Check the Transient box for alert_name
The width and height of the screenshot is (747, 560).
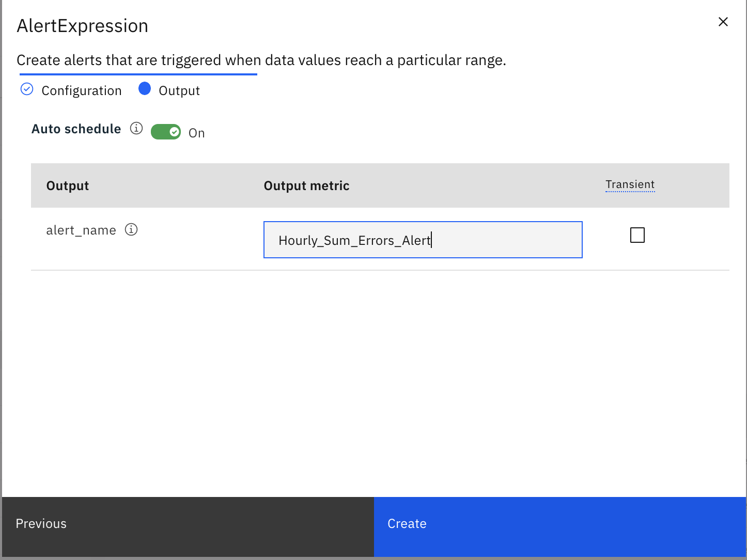637,235
